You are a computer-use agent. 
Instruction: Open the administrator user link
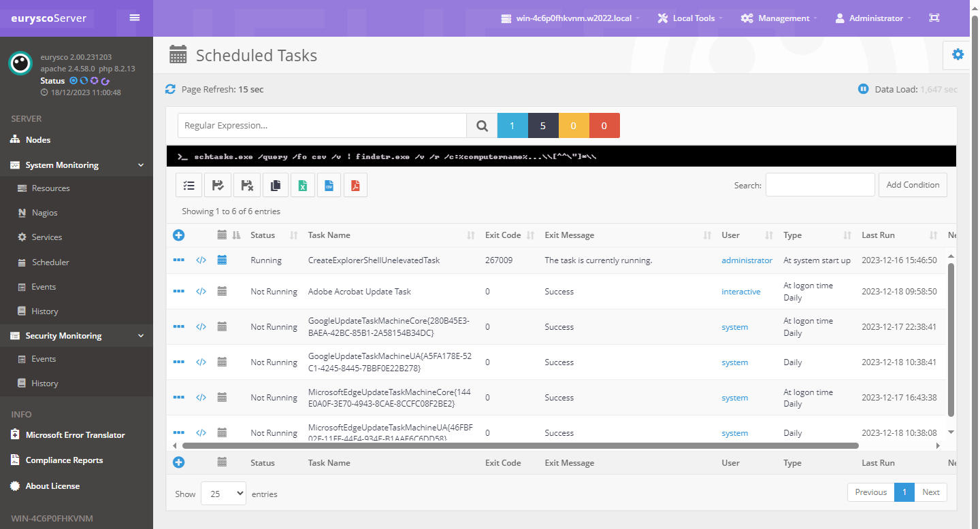[x=747, y=260]
